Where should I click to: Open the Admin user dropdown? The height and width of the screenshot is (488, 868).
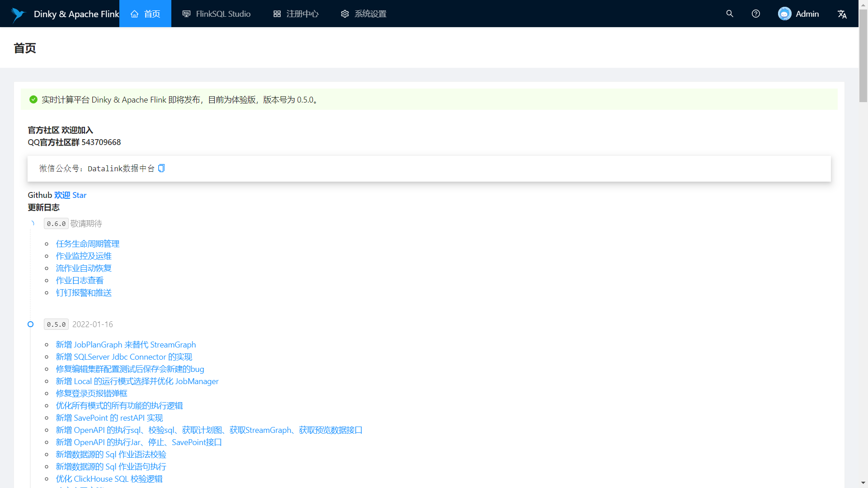coord(798,14)
